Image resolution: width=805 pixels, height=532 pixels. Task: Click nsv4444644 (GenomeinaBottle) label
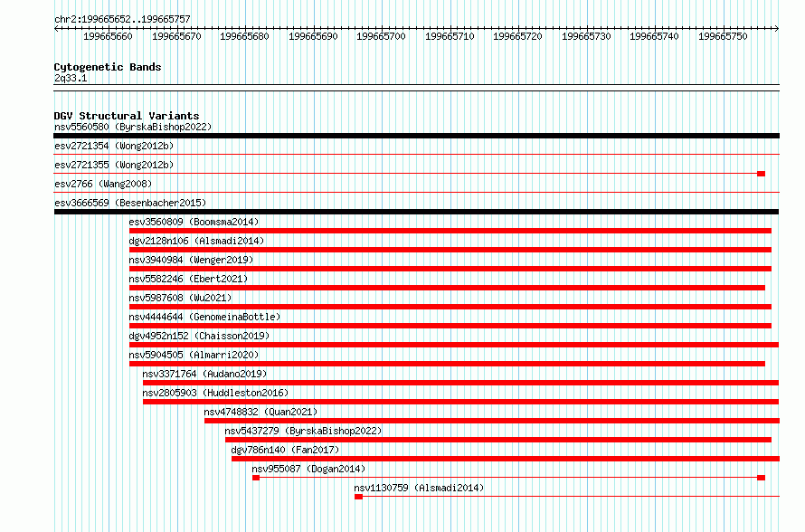[x=204, y=317]
